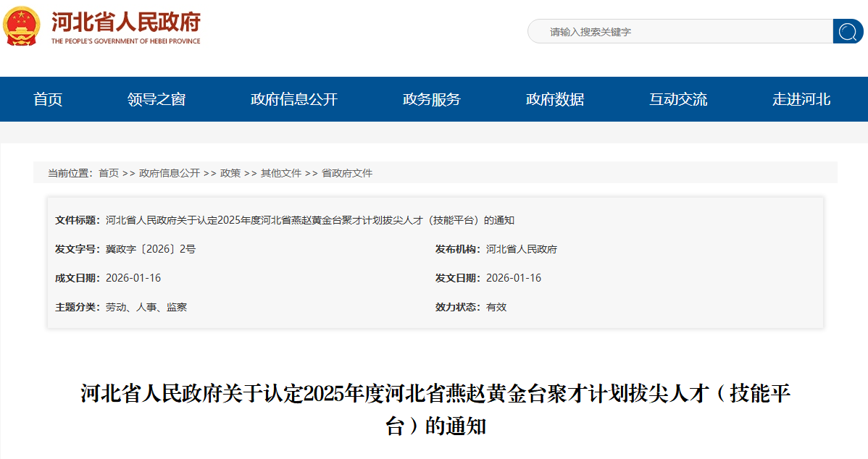Navigate to the 互动交流 section

pos(678,100)
